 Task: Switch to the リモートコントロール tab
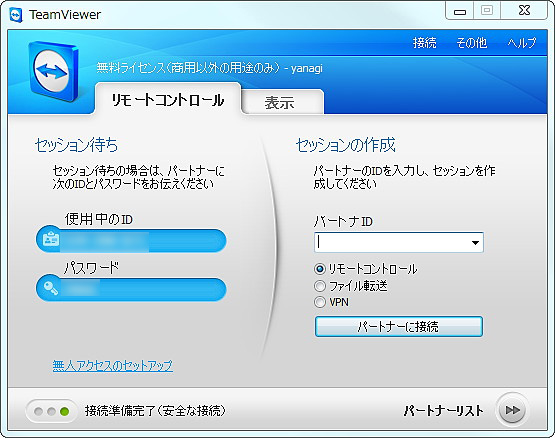coord(168,99)
